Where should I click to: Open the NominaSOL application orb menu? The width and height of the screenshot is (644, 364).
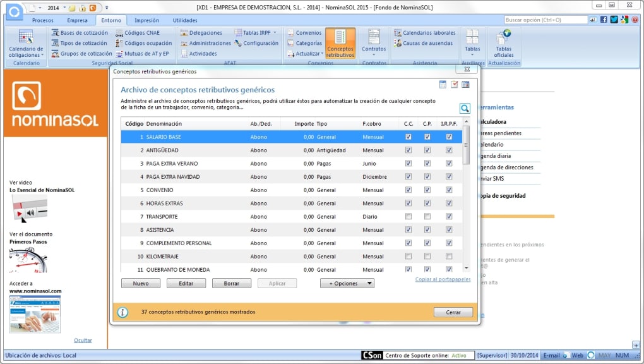click(14, 11)
